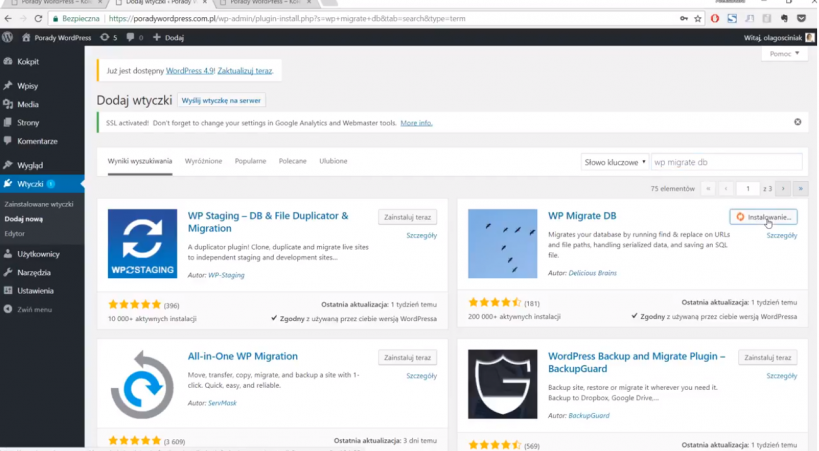Screen dimensions: 819x451
Task: Bookmark page with the star icon
Action: [x=698, y=18]
